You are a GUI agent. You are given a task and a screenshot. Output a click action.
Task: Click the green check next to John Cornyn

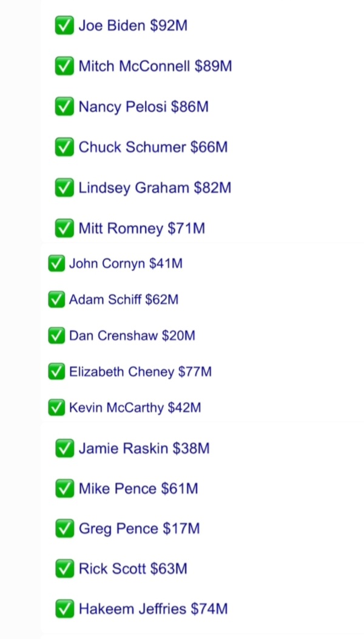coord(56,264)
